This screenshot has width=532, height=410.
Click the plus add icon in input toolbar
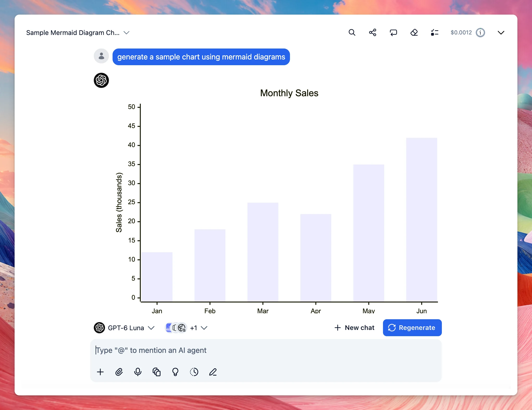pyautogui.click(x=100, y=372)
